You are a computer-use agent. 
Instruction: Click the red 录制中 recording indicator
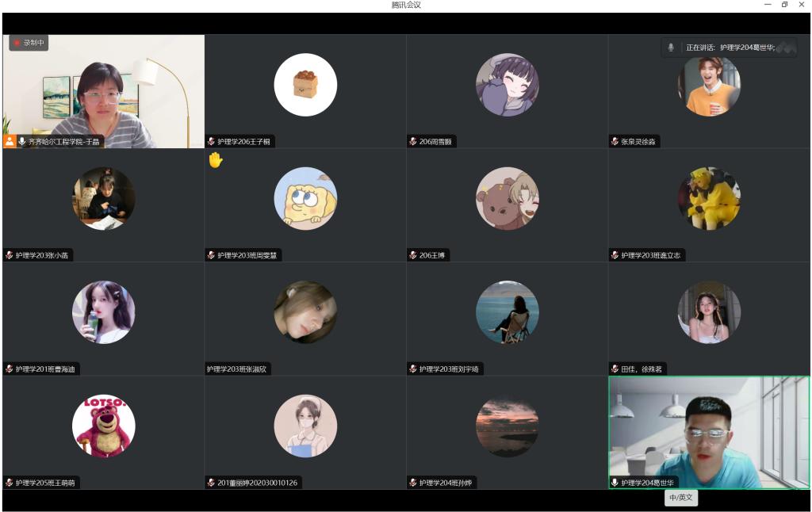[x=29, y=43]
